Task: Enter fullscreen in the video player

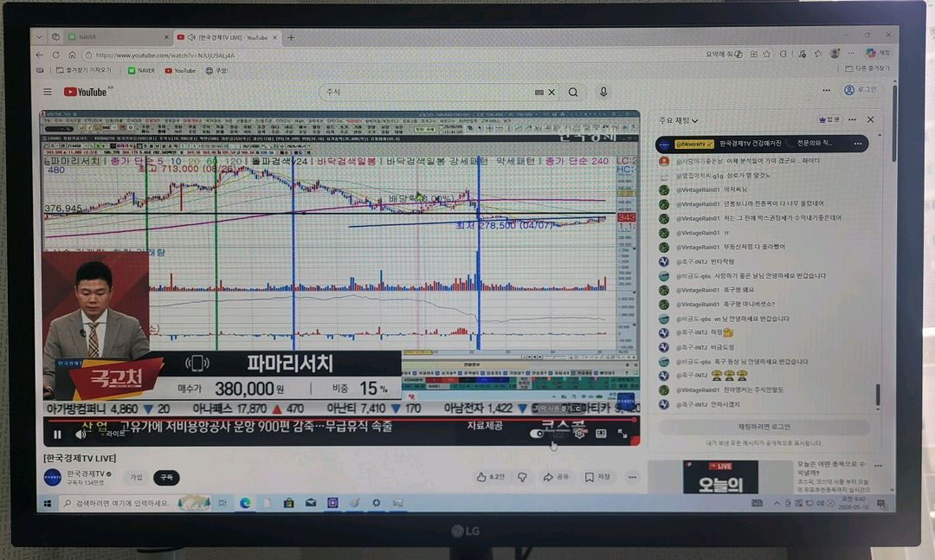Action: coord(622,434)
